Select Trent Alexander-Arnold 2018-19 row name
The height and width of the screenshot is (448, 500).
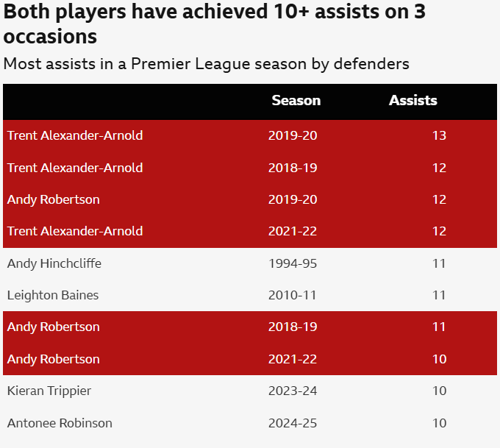coord(75,168)
